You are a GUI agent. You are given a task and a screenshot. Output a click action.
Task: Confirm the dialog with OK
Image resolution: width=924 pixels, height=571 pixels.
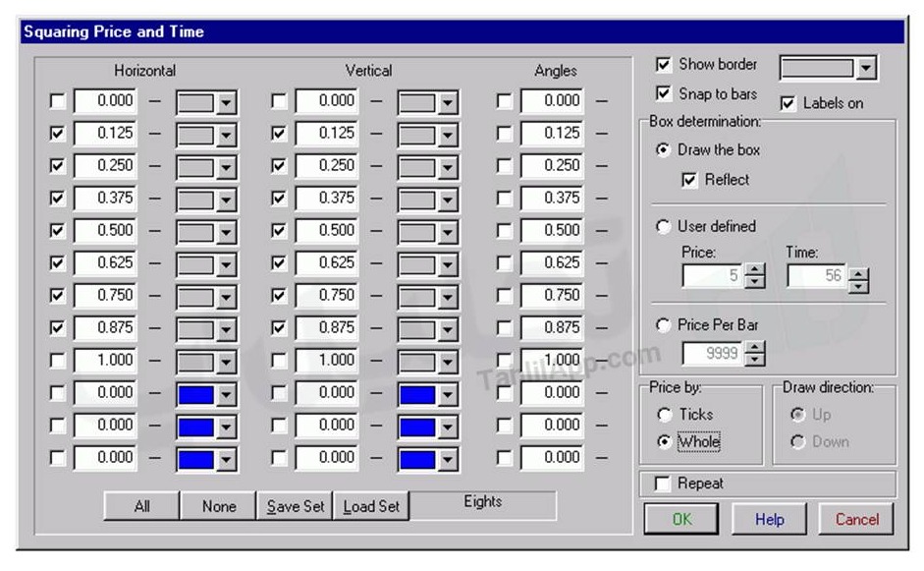click(x=681, y=519)
